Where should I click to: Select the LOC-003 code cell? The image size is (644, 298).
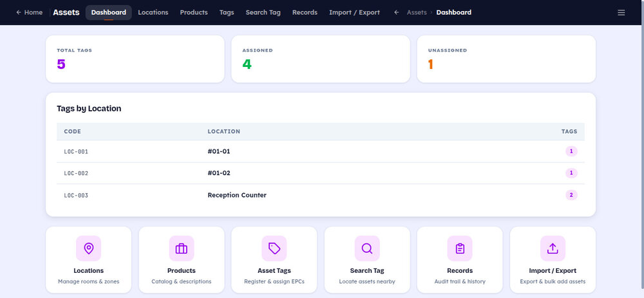pyautogui.click(x=76, y=196)
